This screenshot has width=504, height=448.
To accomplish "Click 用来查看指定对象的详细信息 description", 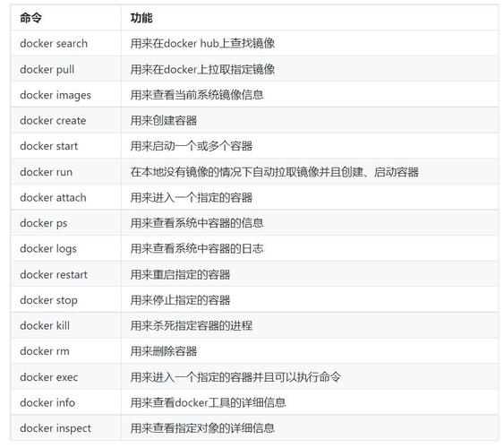I will 202,428.
